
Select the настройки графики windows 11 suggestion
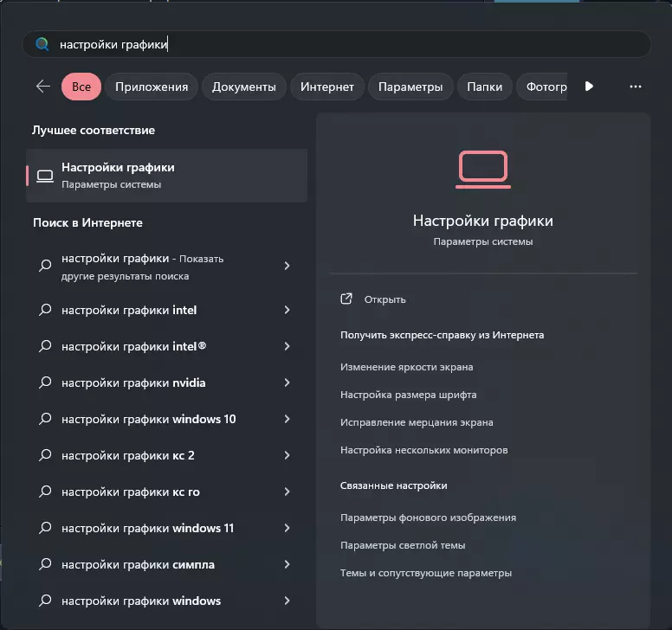[x=147, y=528]
